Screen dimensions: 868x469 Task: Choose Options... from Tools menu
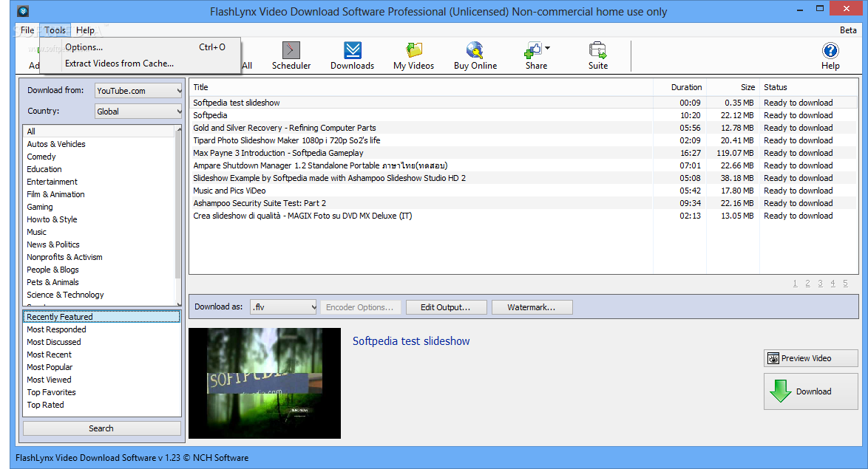(140, 47)
